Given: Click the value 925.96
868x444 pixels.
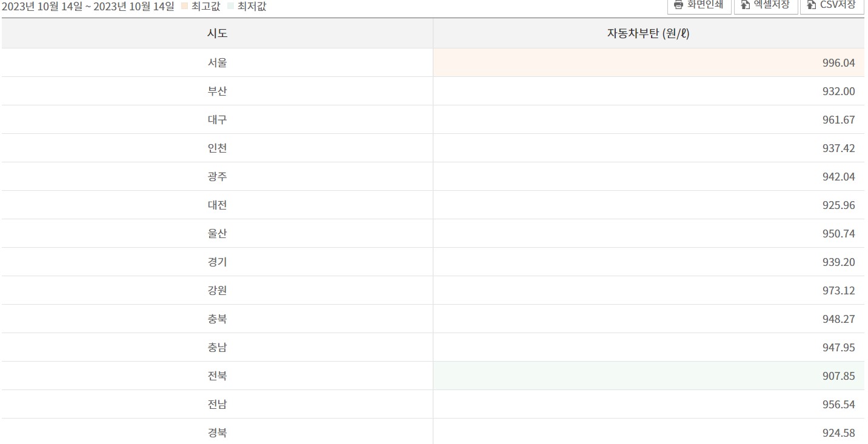Looking at the screenshot, I should click(838, 205).
